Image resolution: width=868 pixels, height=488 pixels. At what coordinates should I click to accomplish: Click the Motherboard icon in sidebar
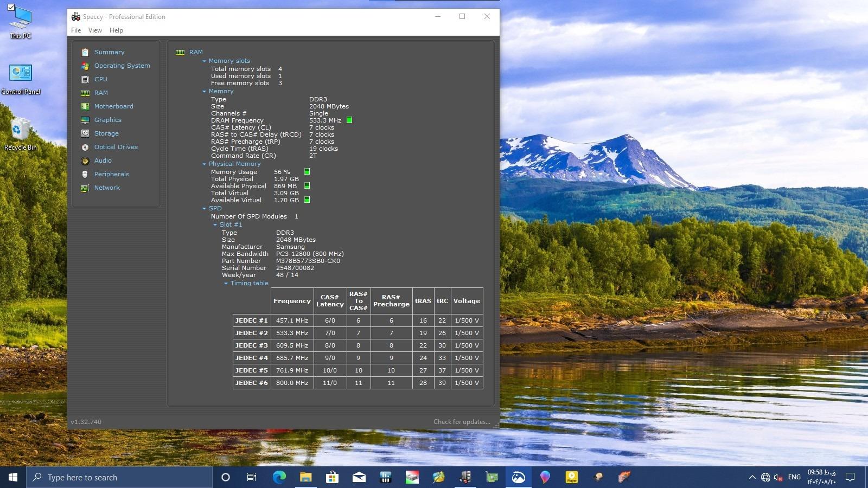tap(85, 107)
